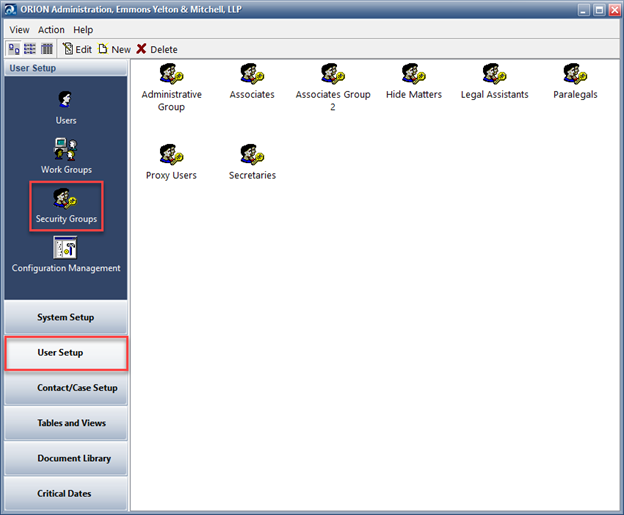Switch to details column view in toolbar
The height and width of the screenshot is (515, 624).
(47, 49)
